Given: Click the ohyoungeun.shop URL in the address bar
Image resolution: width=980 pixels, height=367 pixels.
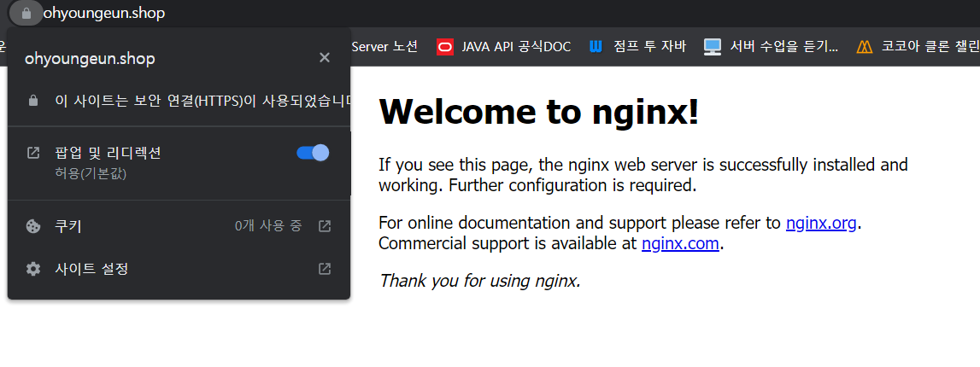Looking at the screenshot, I should 103,13.
